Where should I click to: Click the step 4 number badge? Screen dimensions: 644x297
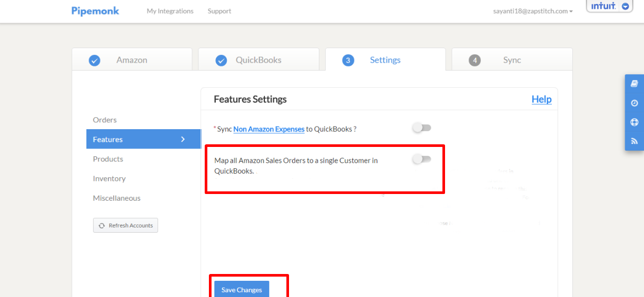pyautogui.click(x=474, y=61)
